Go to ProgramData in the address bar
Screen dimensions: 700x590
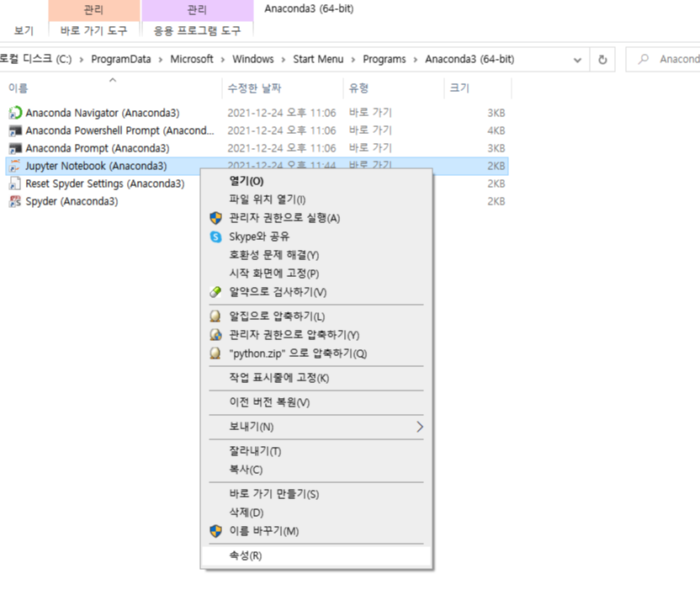[x=121, y=60]
